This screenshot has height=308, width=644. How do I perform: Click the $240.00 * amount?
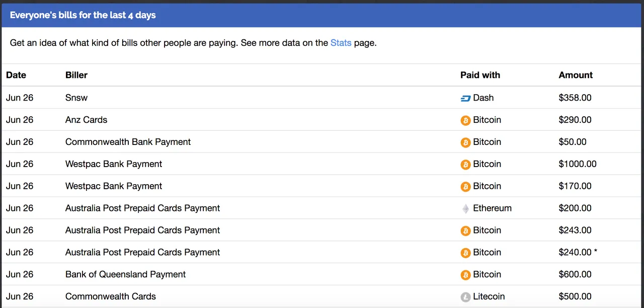[x=578, y=253]
